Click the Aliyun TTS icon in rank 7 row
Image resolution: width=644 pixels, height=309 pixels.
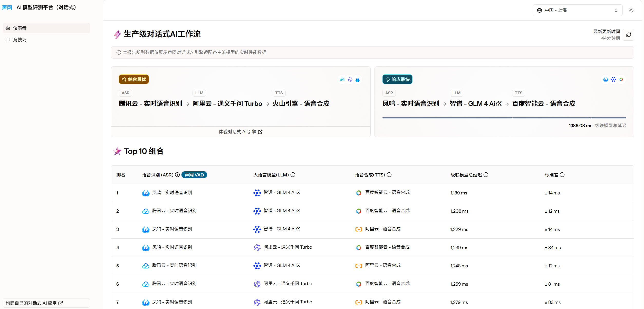click(x=359, y=302)
